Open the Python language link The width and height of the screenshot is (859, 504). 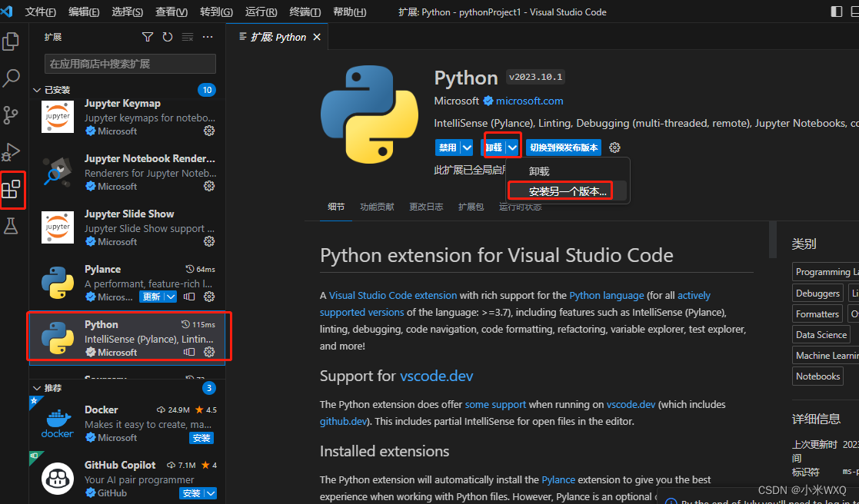tap(607, 296)
